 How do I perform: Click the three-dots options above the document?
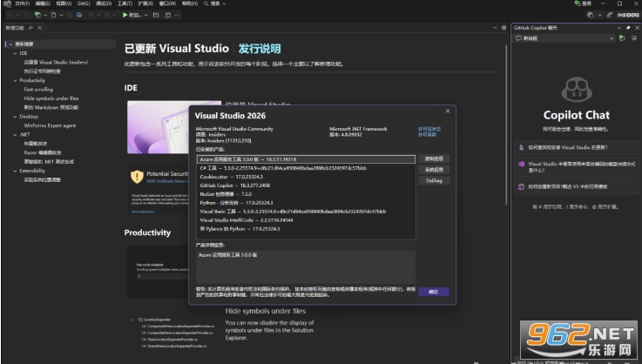coord(495,28)
